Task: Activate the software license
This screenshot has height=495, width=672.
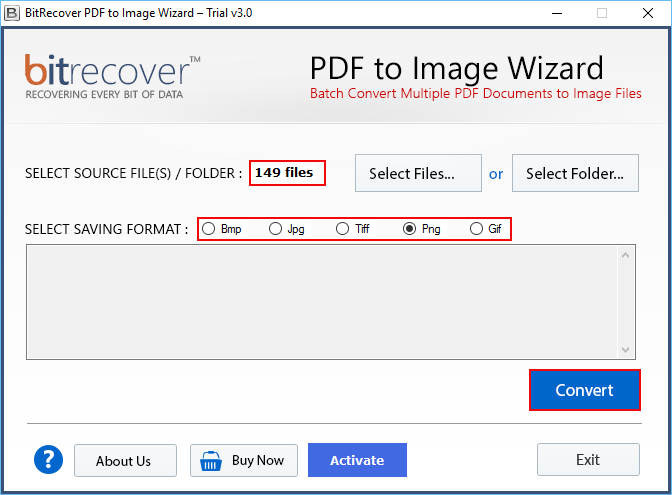Action: coord(357,460)
